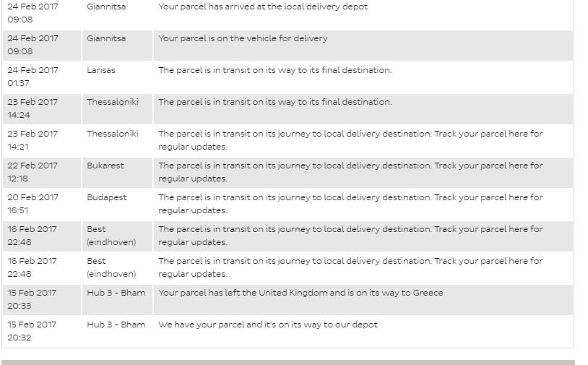Click Larisas row 'in transit' status text
This screenshot has height=365, width=588.
click(x=274, y=70)
